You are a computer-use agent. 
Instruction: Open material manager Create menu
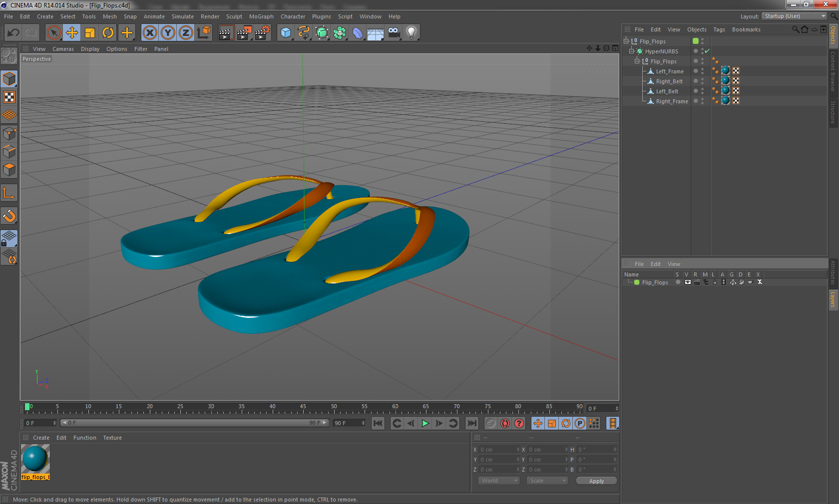click(x=41, y=438)
